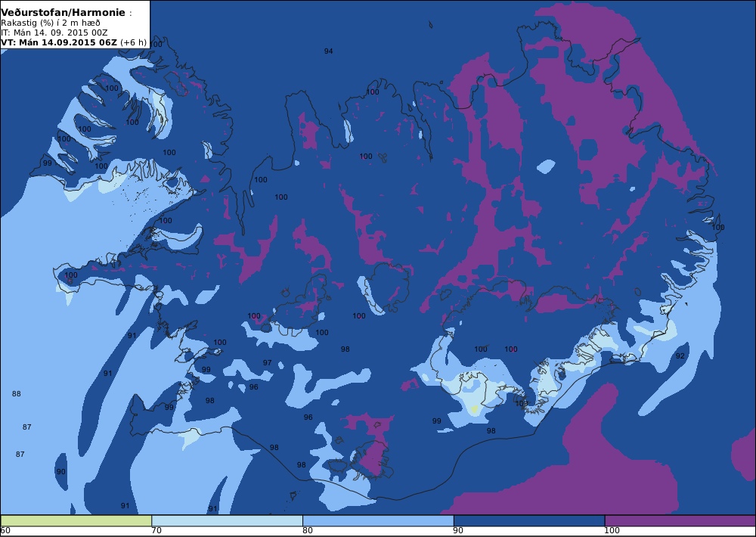
Task: Click the humidity value 97 on the map
Action: pyautogui.click(x=267, y=363)
